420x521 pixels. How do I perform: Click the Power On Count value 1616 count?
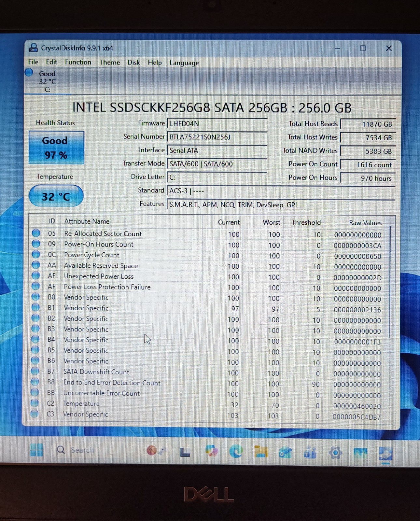pyautogui.click(x=368, y=165)
